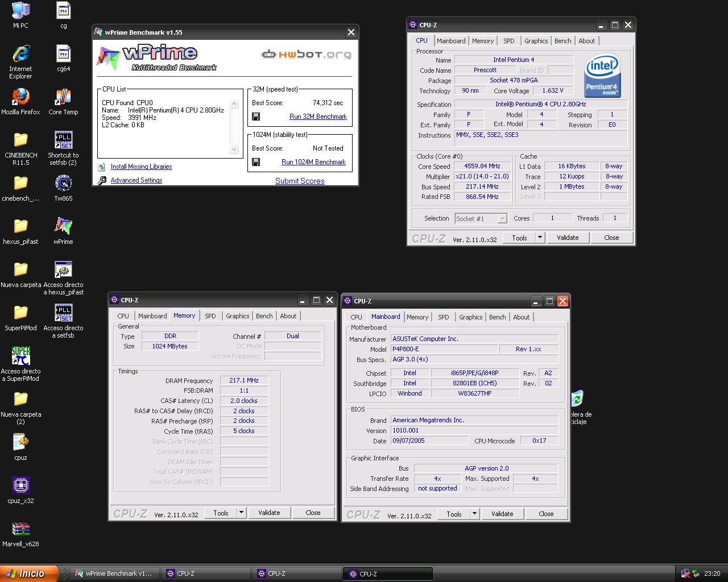728x582 pixels.
Task: Click the Core Speed value field 4559.84 MHz
Action: (482, 167)
